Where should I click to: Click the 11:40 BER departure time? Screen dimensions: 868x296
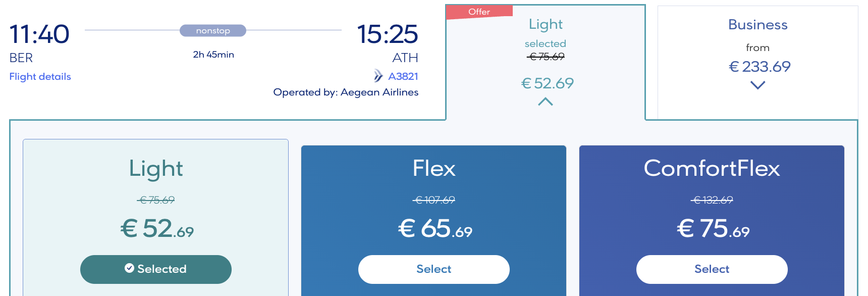point(39,34)
